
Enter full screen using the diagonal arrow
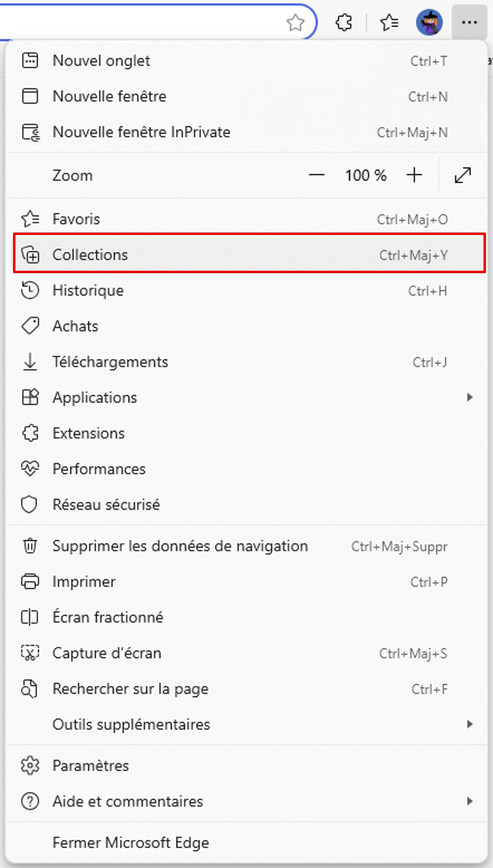click(x=462, y=175)
